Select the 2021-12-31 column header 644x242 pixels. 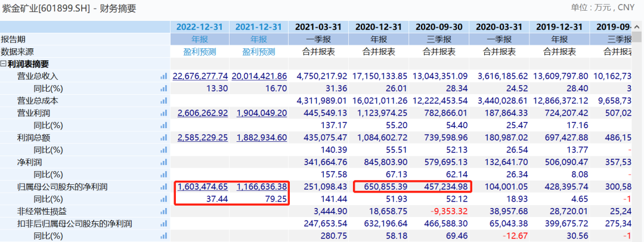[259, 27]
